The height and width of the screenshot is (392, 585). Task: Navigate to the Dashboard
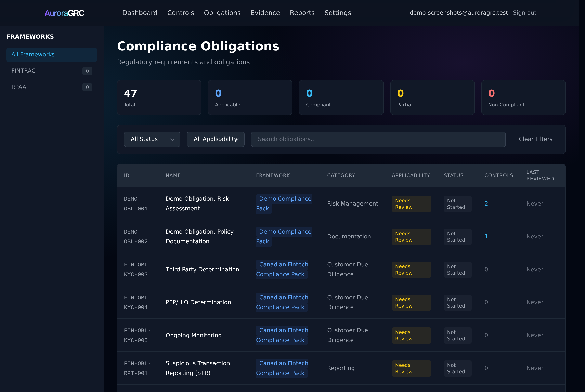(x=140, y=13)
